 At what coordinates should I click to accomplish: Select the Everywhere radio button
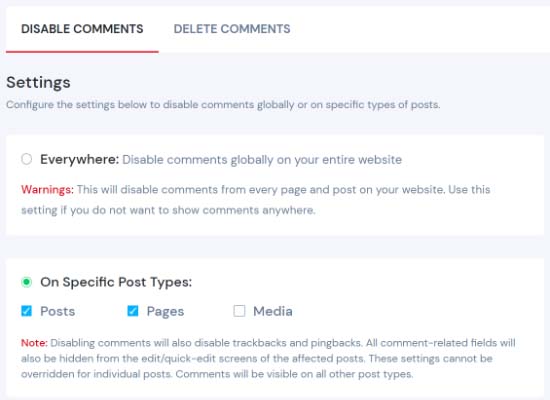coord(26,159)
